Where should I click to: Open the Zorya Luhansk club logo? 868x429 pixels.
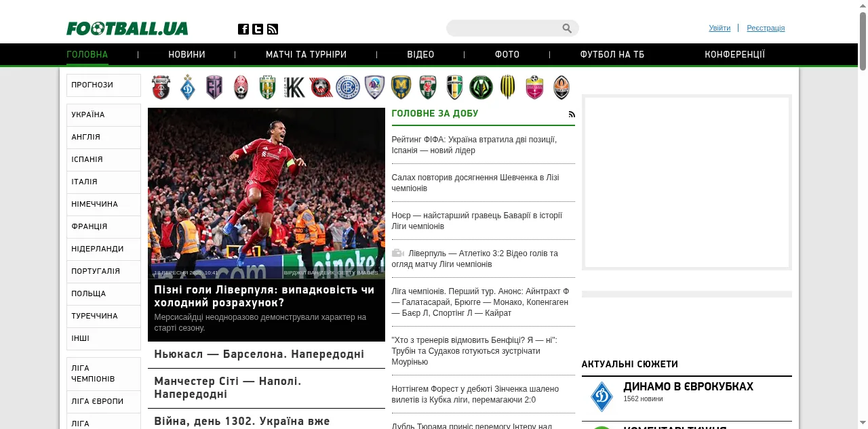point(241,87)
